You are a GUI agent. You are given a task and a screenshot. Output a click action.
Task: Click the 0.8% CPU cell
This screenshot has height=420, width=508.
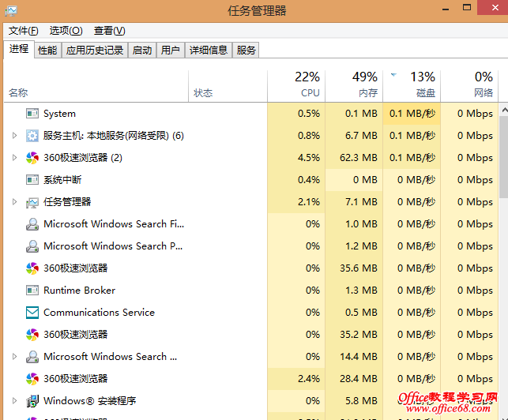click(x=296, y=136)
